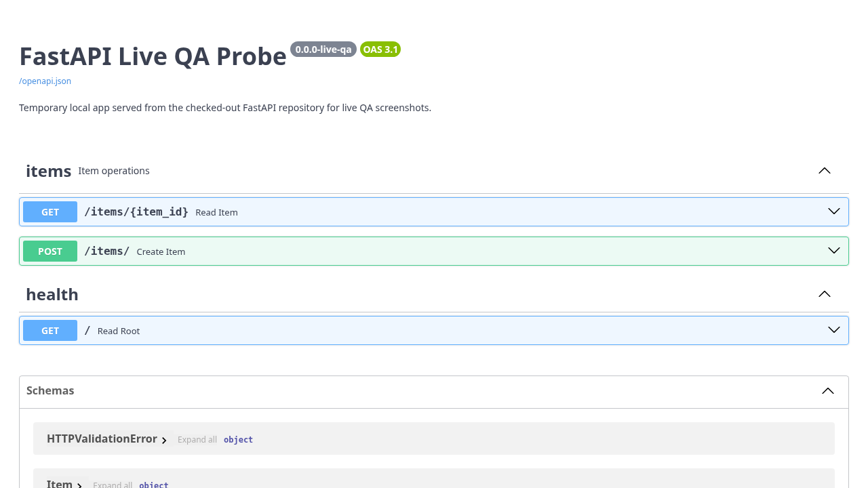Click the /items/{item_id} path text
The width and height of the screenshot is (868, 488).
(x=136, y=211)
